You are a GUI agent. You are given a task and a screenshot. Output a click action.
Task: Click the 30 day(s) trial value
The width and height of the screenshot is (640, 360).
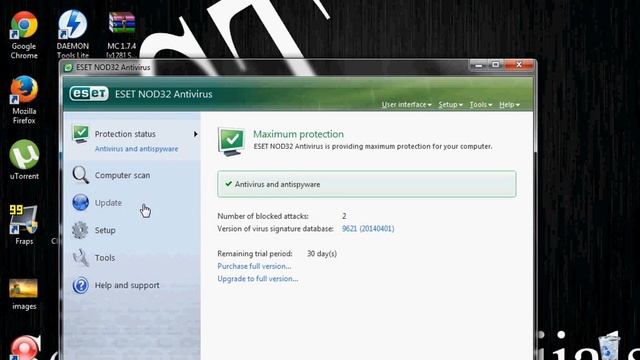(322, 254)
